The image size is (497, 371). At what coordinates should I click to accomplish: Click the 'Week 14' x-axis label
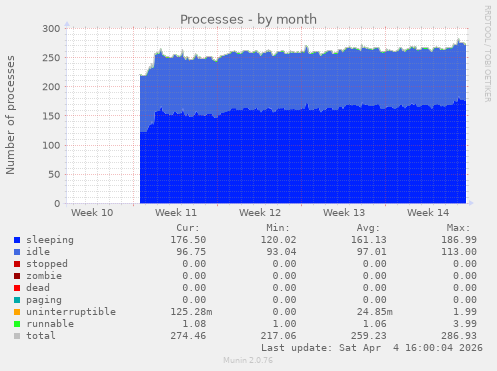click(x=428, y=213)
